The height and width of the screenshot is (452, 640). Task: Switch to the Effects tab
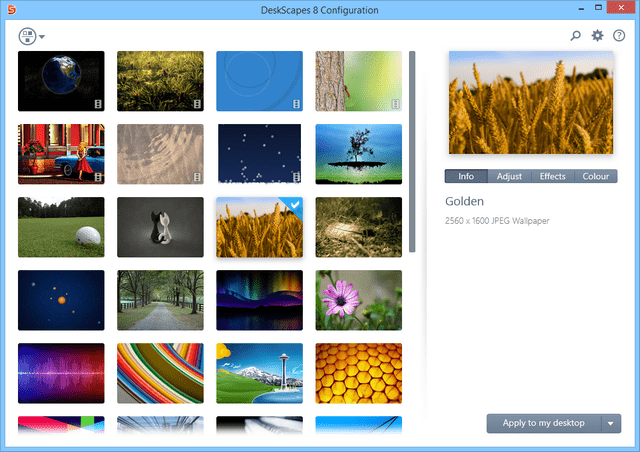tap(552, 176)
